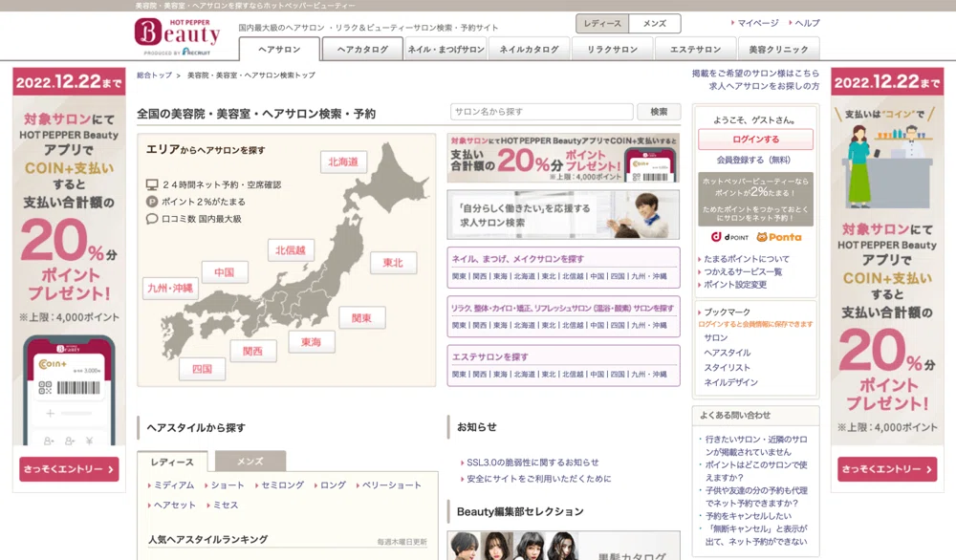Image resolution: width=956 pixels, height=560 pixels.
Task: Open the ヘルプ link
Action: [807, 23]
